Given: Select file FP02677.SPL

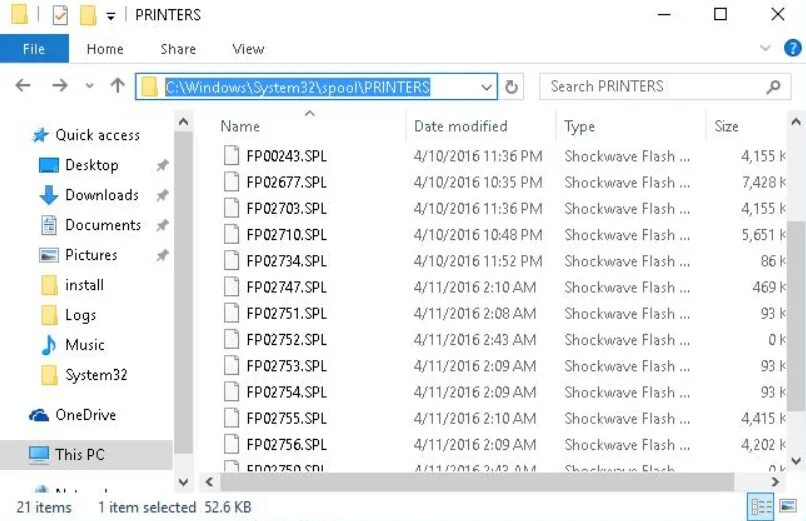Looking at the screenshot, I should tap(286, 182).
